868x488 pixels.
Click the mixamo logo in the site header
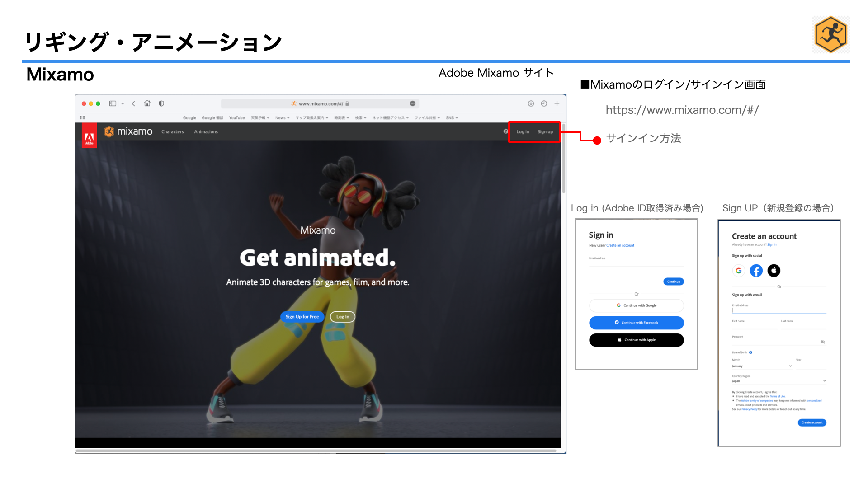click(x=128, y=131)
